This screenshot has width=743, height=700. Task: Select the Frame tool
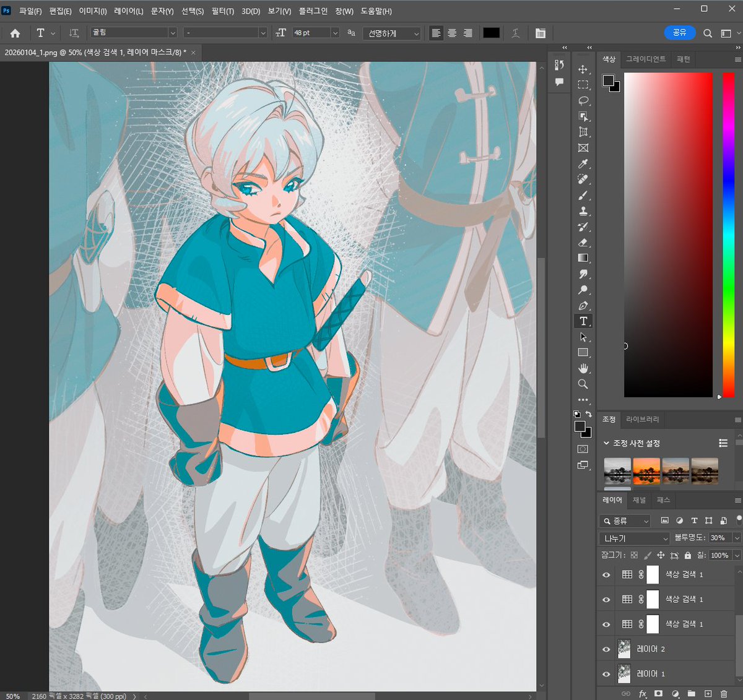(583, 148)
